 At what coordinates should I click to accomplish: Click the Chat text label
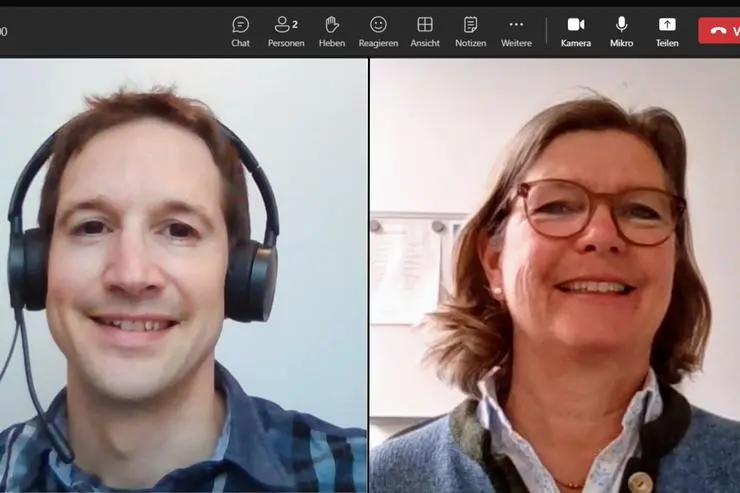[x=240, y=43]
